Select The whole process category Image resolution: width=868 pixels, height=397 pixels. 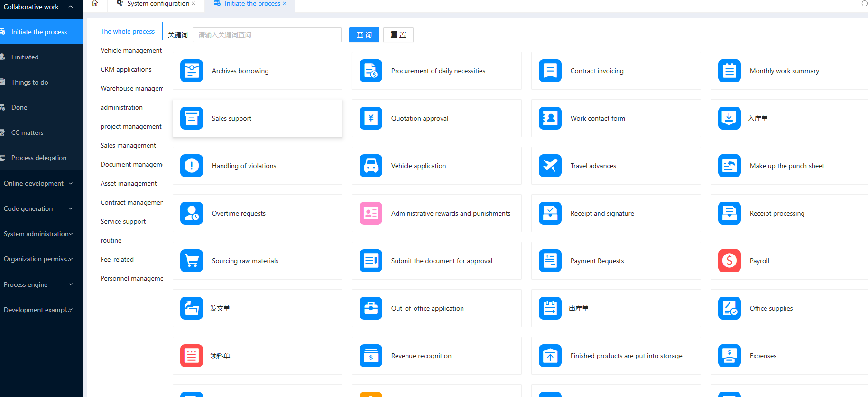point(128,31)
